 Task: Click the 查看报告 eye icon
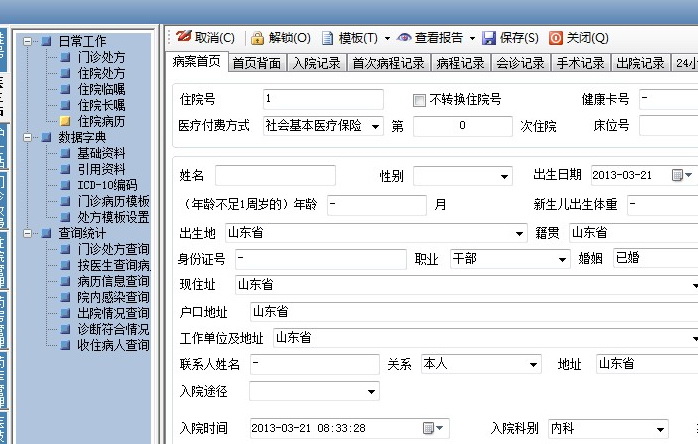coord(404,38)
